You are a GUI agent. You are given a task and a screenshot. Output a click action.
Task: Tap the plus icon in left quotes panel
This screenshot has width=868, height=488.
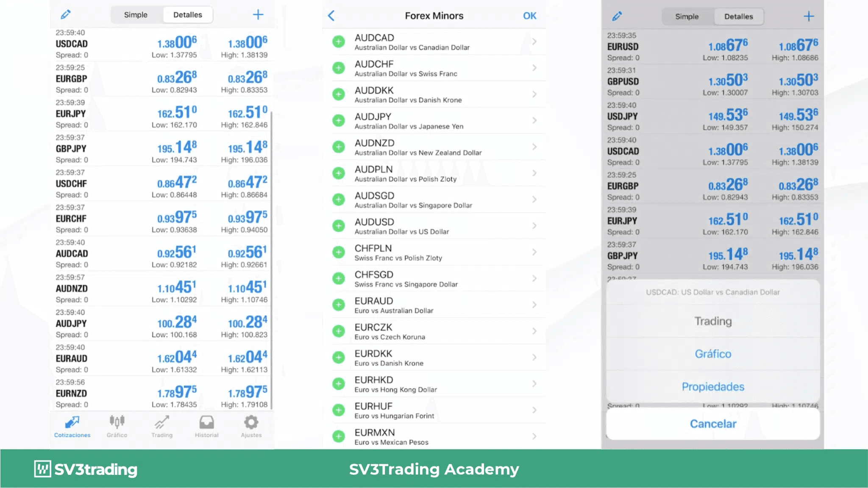(x=258, y=15)
